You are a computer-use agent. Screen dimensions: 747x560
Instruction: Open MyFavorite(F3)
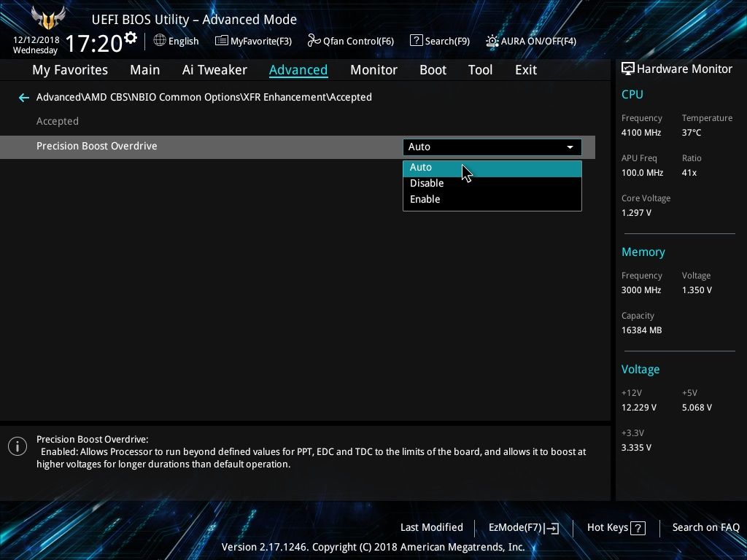[253, 41]
